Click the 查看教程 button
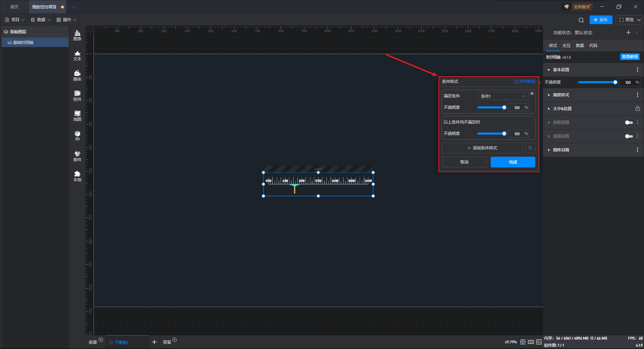Screen dimensions: 644x349 tap(630, 57)
